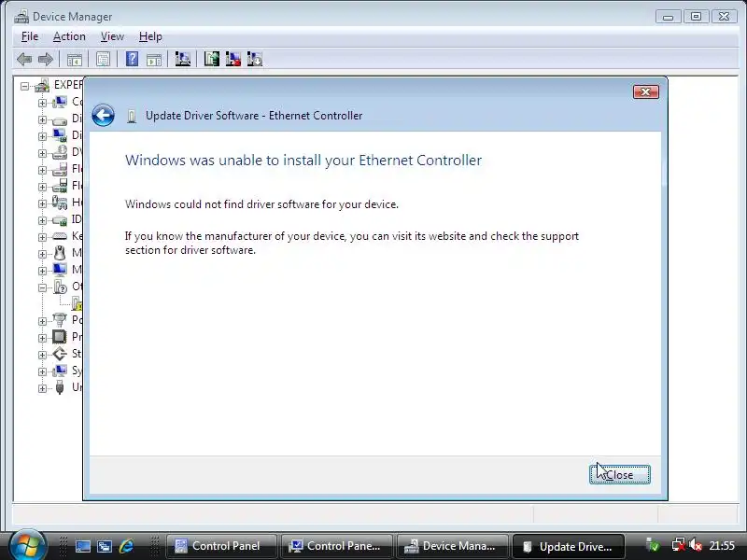This screenshot has width=747, height=560.
Task: Click the blue question-mark Help toolbar icon
Action: (x=132, y=59)
